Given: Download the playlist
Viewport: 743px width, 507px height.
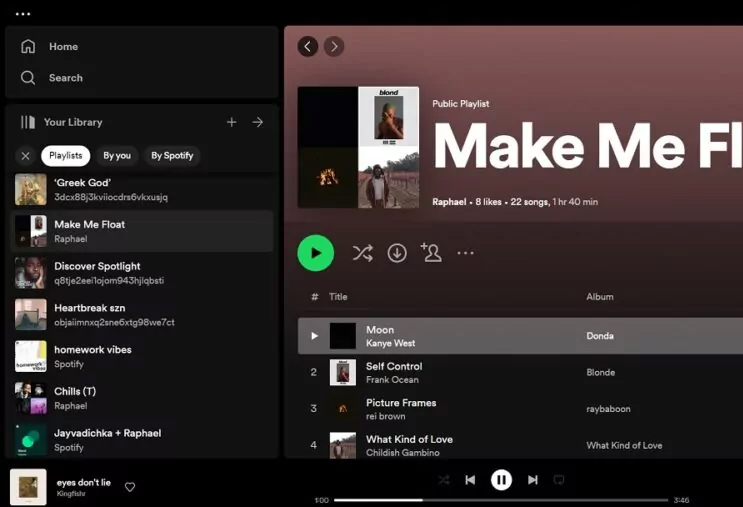Looking at the screenshot, I should coord(397,253).
